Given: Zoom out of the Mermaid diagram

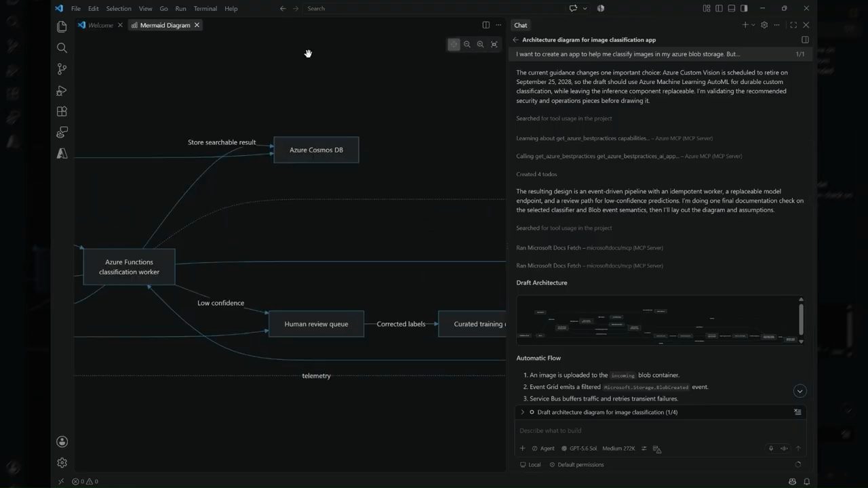Looking at the screenshot, I should tap(467, 44).
